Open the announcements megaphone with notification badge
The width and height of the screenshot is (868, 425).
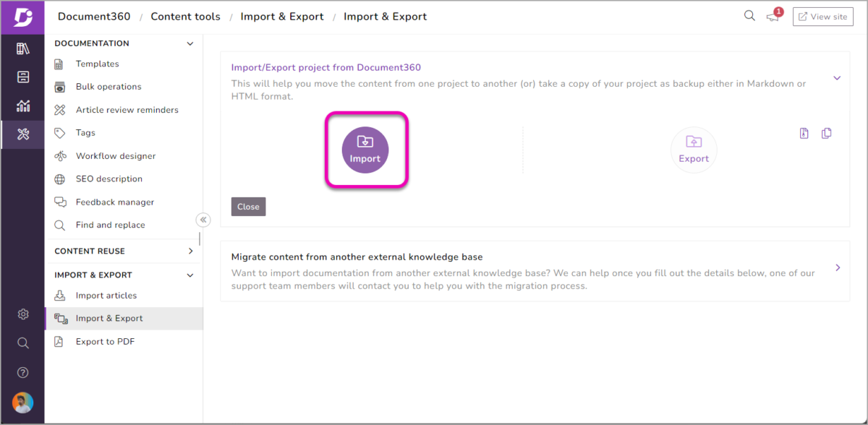773,15
